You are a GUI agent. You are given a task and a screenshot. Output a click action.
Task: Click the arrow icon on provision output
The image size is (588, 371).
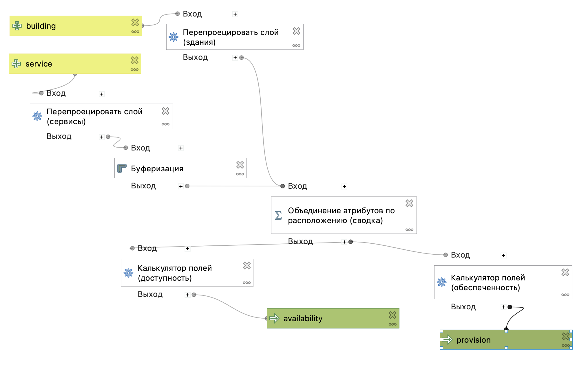(x=447, y=339)
